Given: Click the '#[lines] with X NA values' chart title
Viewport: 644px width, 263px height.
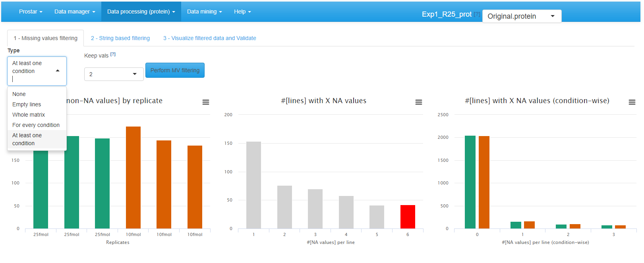Looking at the screenshot, I should 324,101.
